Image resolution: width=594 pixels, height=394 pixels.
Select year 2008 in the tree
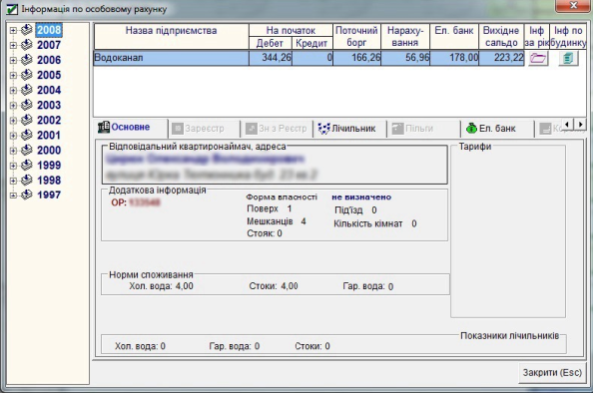point(49,30)
